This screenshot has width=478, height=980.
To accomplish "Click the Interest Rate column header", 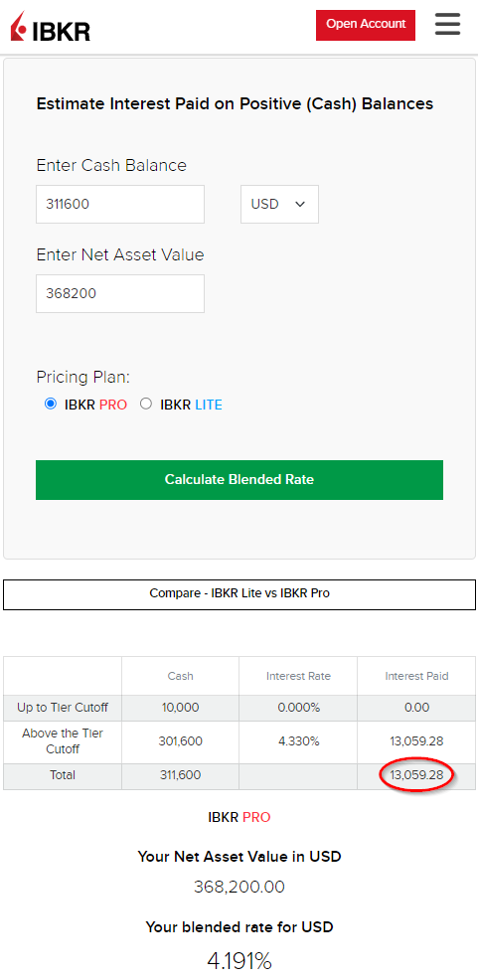I will point(298,676).
